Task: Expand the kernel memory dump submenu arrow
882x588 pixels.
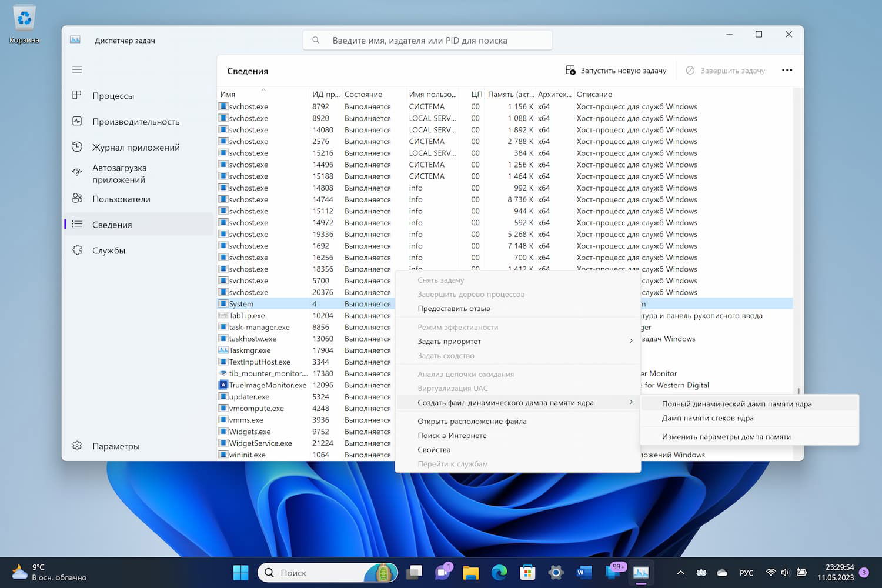Action: click(x=631, y=403)
